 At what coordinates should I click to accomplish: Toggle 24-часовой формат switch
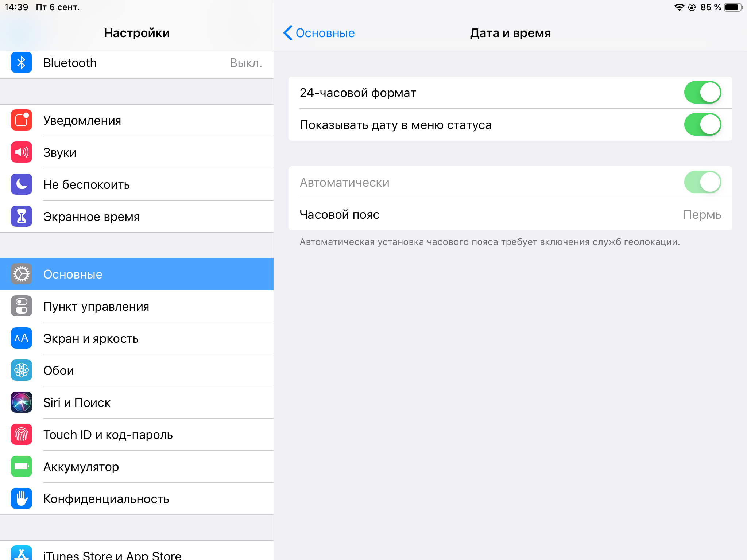coord(703,92)
